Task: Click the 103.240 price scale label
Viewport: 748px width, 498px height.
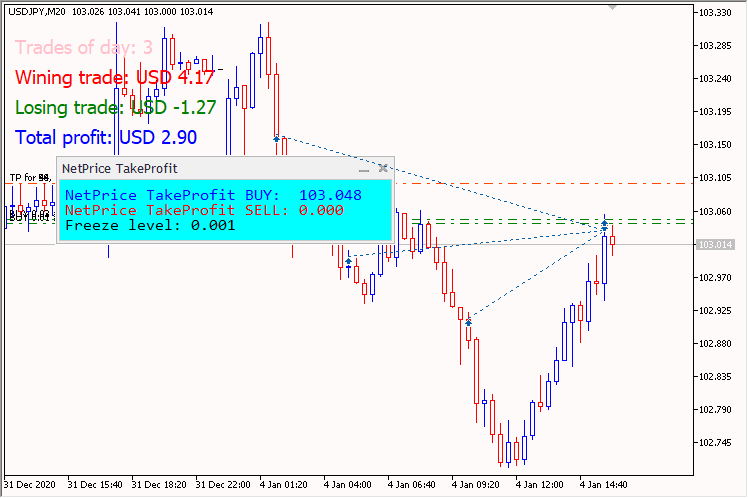Action: (715, 79)
